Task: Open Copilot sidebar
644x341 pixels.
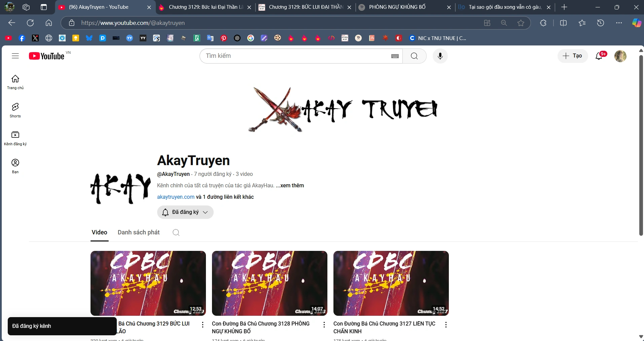Action: pos(637,23)
